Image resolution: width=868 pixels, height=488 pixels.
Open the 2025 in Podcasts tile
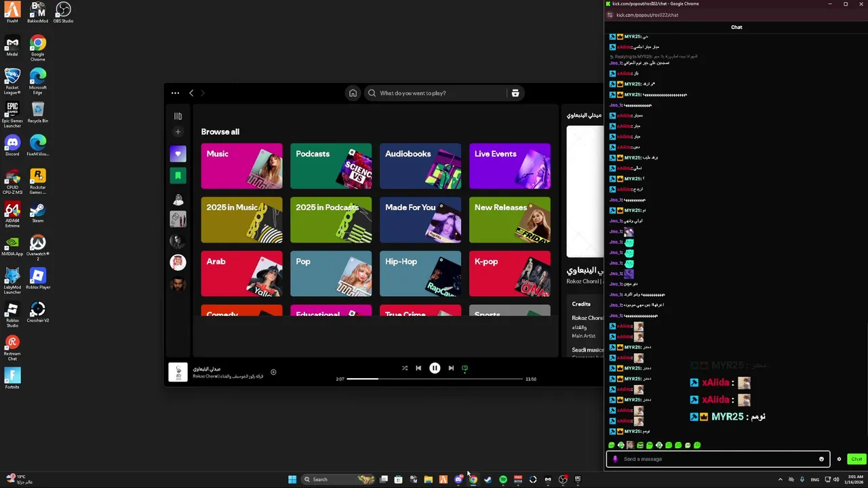click(331, 220)
